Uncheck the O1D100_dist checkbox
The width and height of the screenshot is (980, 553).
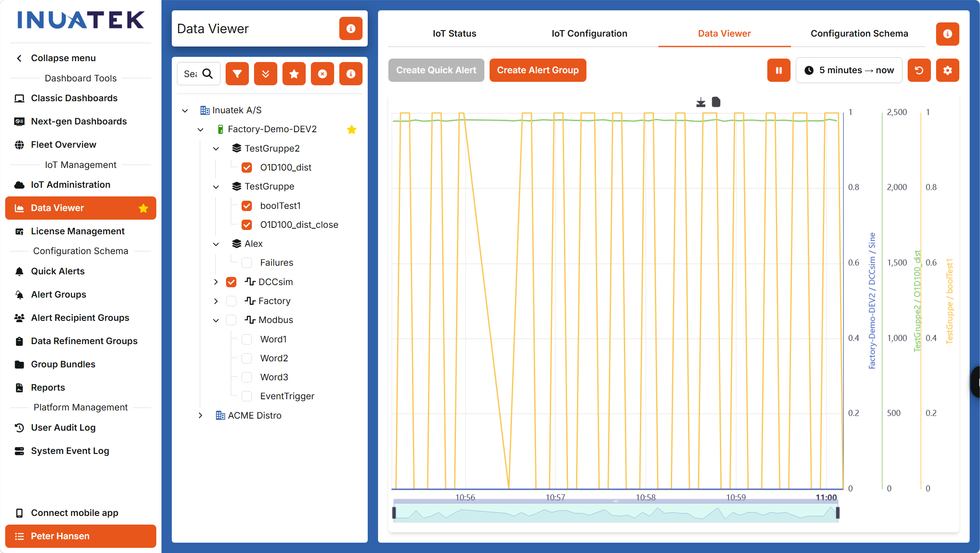pyautogui.click(x=247, y=168)
